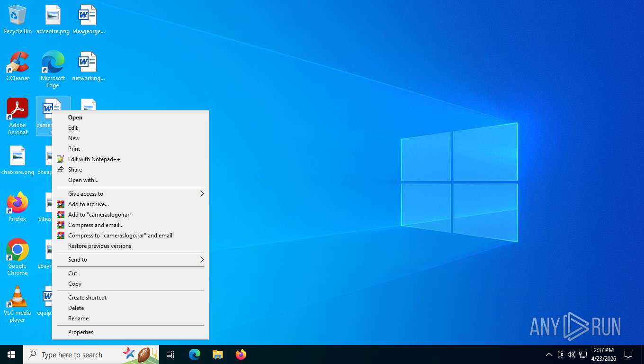Open network status tray icon

(583, 355)
